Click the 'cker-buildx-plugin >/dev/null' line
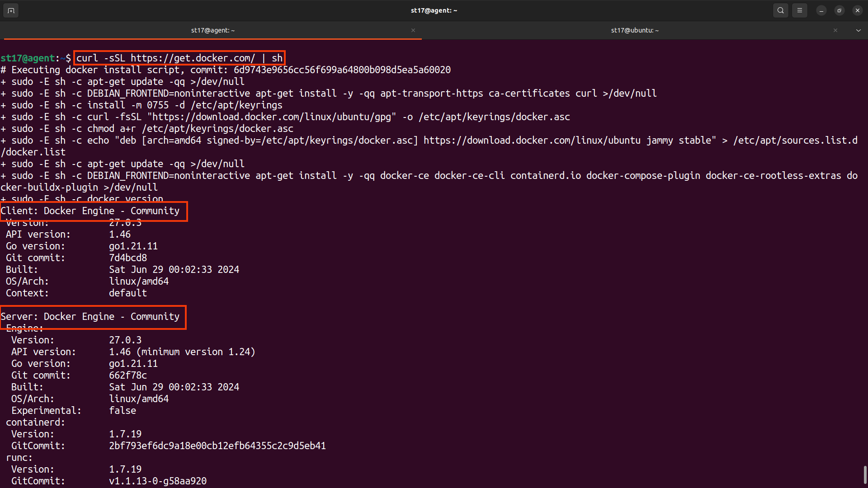This screenshot has height=488, width=868. coord(79,188)
